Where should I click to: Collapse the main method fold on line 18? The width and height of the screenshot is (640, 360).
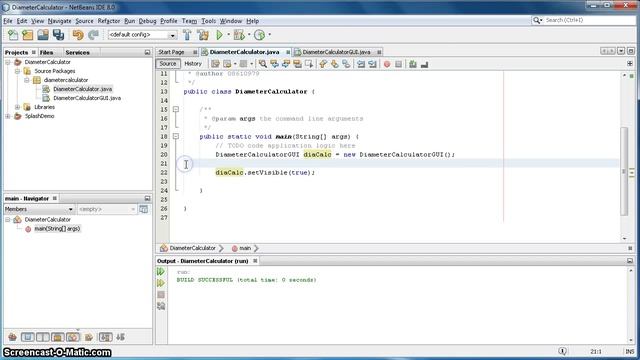point(176,136)
